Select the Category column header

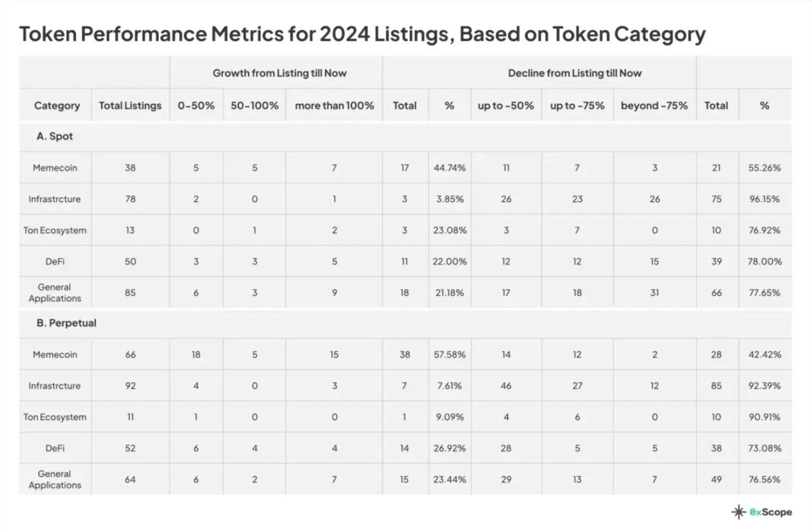tap(57, 106)
